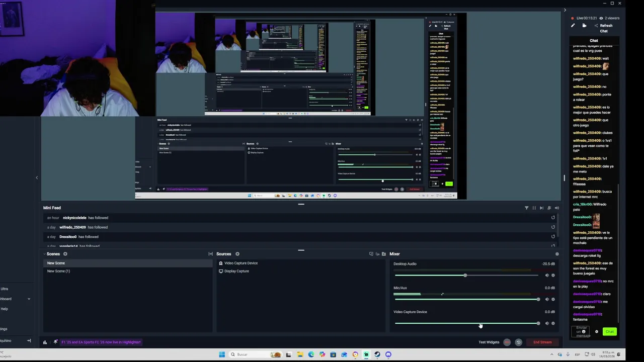Viewport: 644px width, 362px height.
Task: Open chat settings gear icon
Action: coord(597,332)
